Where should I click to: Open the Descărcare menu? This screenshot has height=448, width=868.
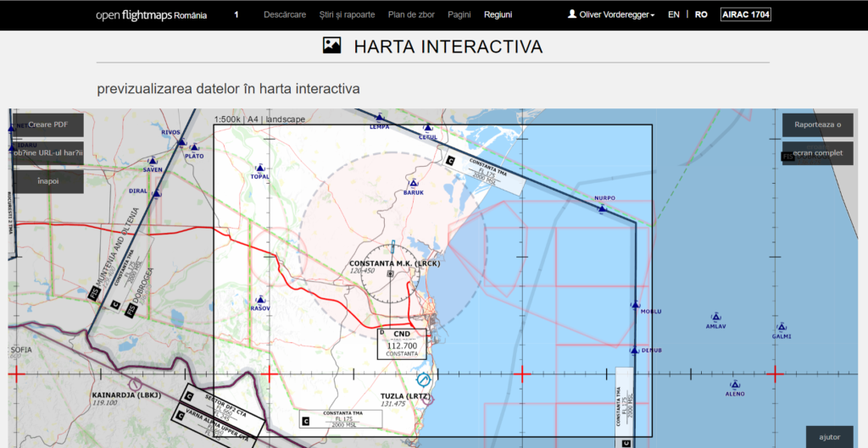tap(285, 14)
